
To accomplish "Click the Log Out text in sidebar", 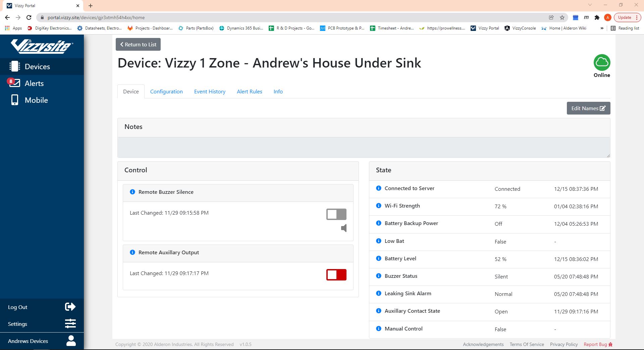I will point(18,307).
